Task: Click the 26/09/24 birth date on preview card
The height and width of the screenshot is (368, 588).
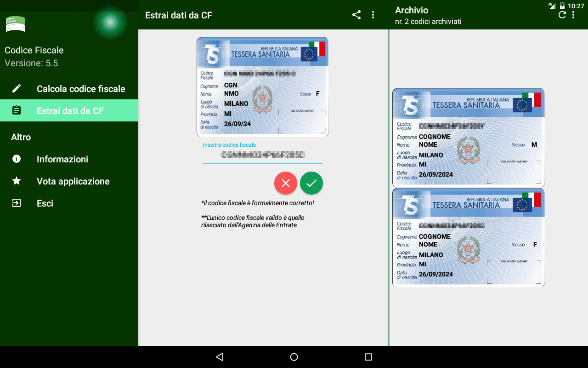Action: pyautogui.click(x=237, y=124)
